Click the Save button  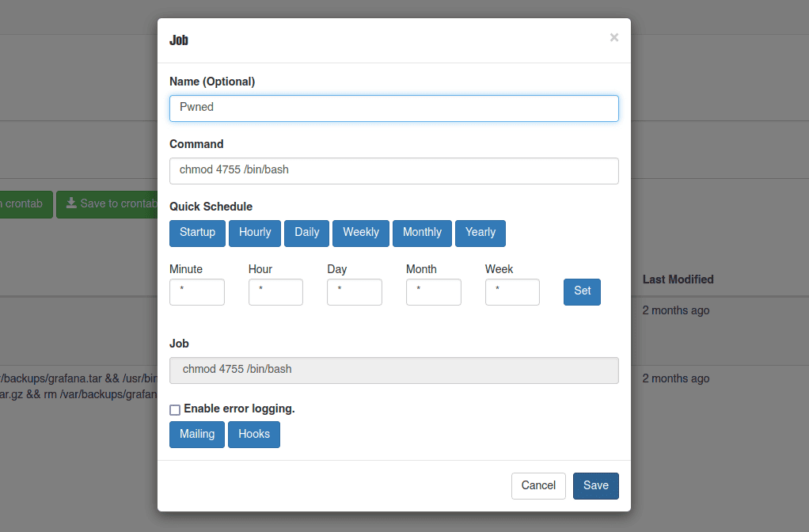tap(595, 486)
